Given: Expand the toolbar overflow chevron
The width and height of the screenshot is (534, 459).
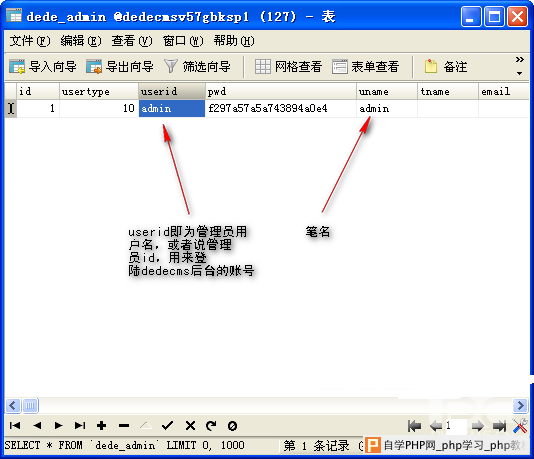Looking at the screenshot, I should pyautogui.click(x=519, y=65).
